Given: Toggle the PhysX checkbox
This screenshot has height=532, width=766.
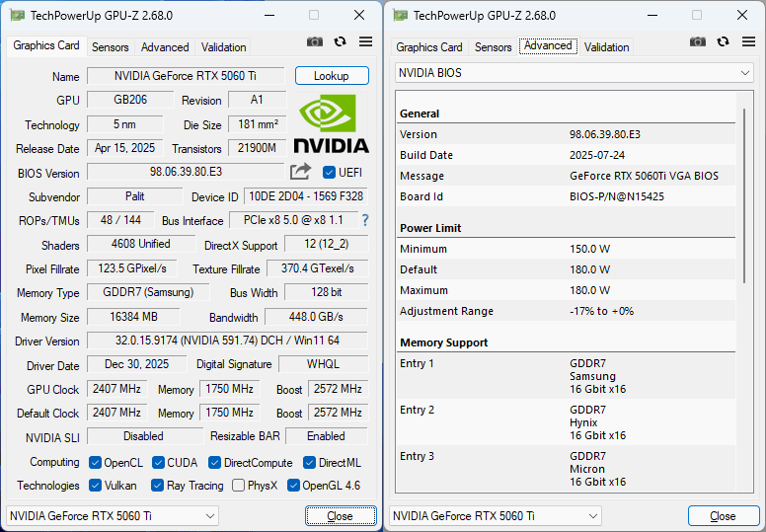Looking at the screenshot, I should 239,486.
